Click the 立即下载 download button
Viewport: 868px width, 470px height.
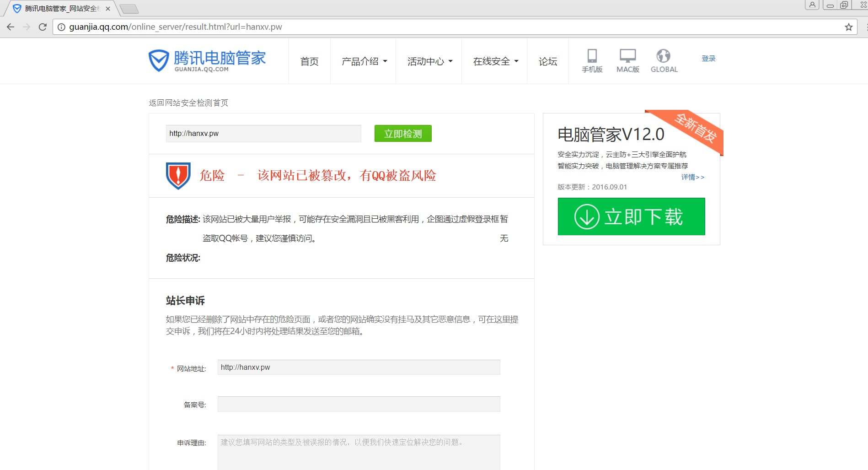click(631, 216)
